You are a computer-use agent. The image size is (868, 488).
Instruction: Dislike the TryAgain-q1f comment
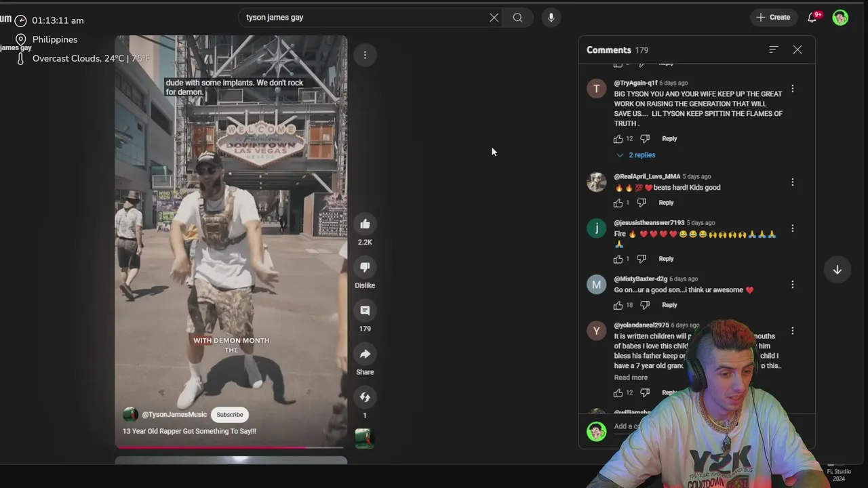645,139
